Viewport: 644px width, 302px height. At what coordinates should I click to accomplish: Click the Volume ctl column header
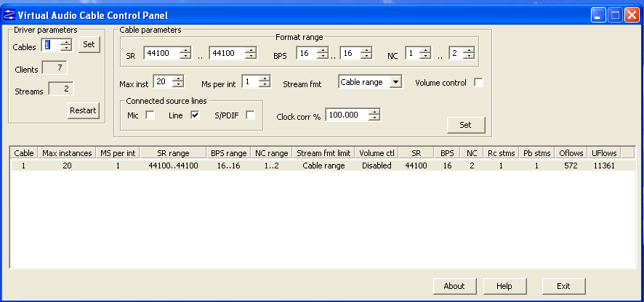click(x=377, y=153)
